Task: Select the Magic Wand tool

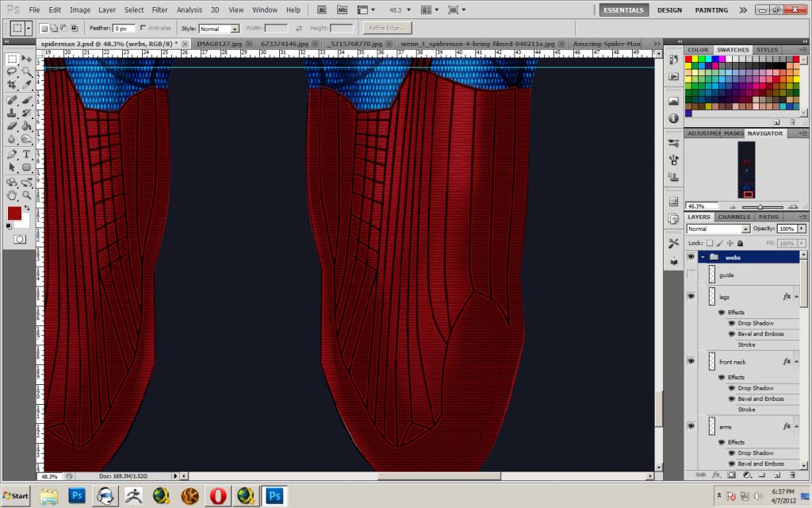Action: pos(26,71)
